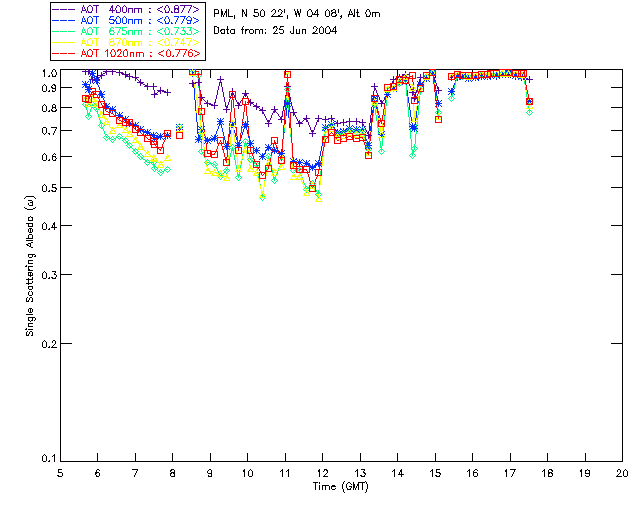Click the 0.5 label on y-axis

tap(49, 188)
